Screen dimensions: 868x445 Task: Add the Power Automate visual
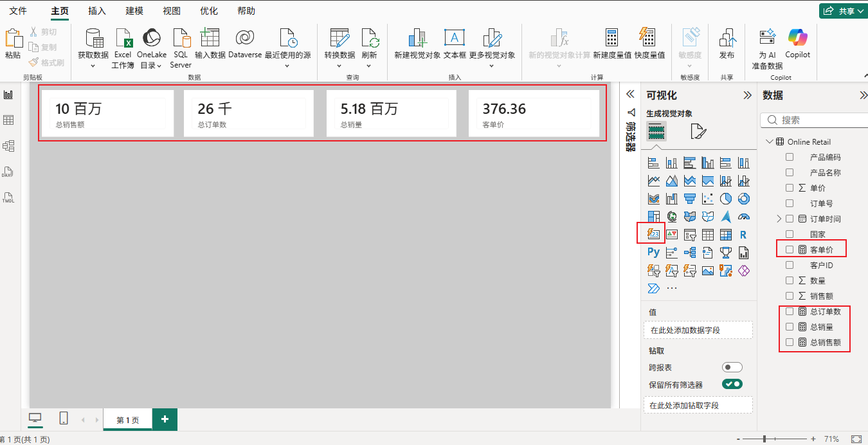pos(654,288)
